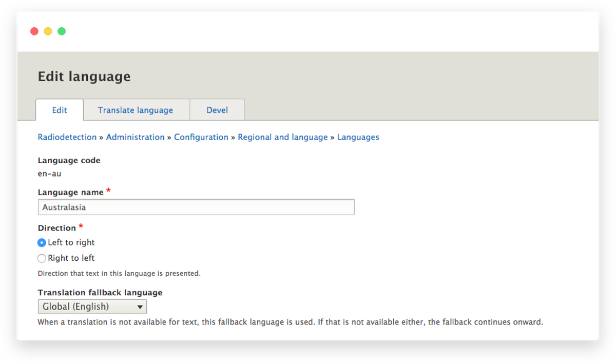Click the Language name field label
This screenshot has height=364, width=616.
pos(71,192)
